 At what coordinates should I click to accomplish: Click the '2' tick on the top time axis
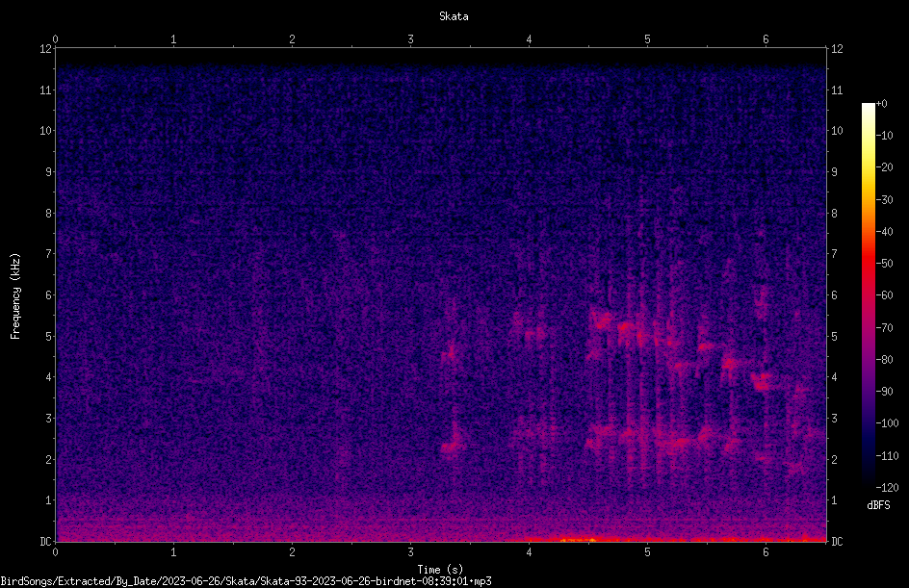click(x=292, y=39)
